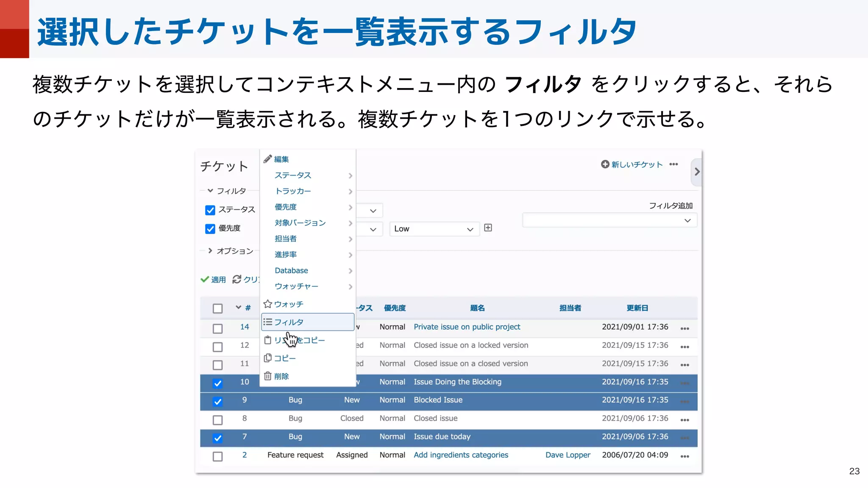Click 'Closed issue on a locked version' subject
This screenshot has height=488, width=868.
471,345
